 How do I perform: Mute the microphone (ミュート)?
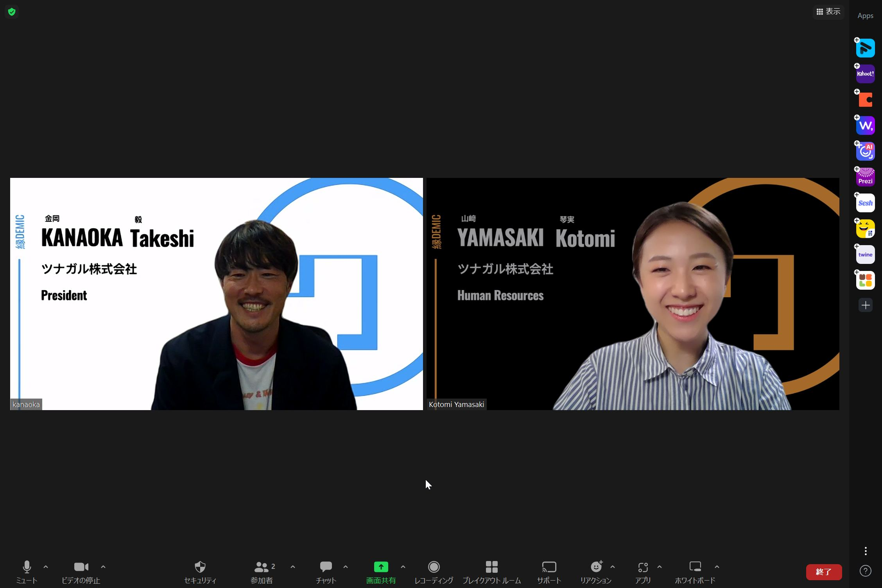27,572
